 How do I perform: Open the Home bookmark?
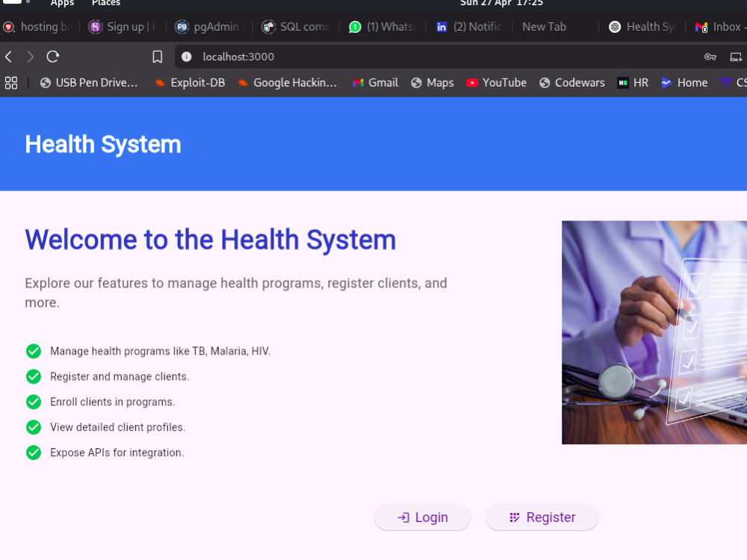[x=684, y=83]
